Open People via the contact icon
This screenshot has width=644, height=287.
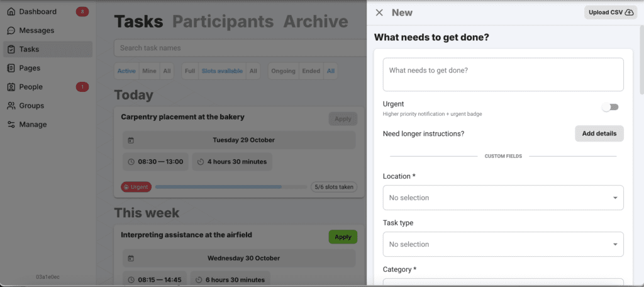pos(11,87)
